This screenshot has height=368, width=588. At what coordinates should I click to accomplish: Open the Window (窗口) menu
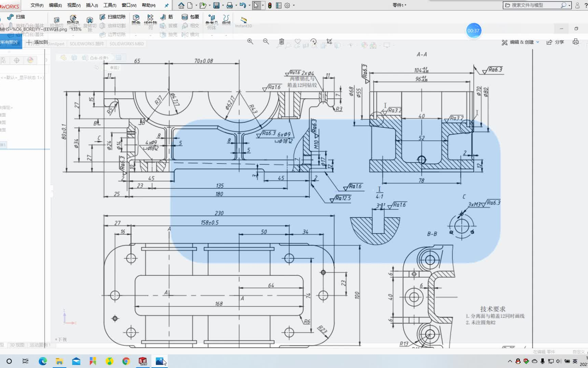click(x=129, y=5)
